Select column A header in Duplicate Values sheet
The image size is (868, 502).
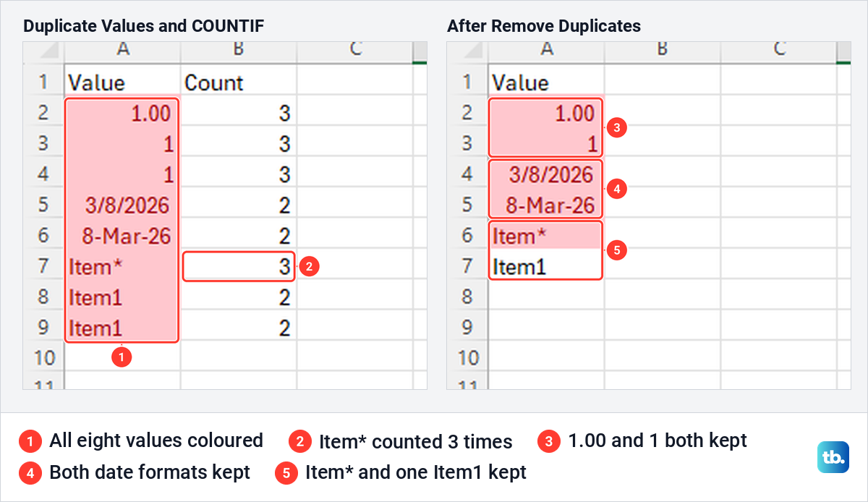pyautogui.click(x=123, y=52)
